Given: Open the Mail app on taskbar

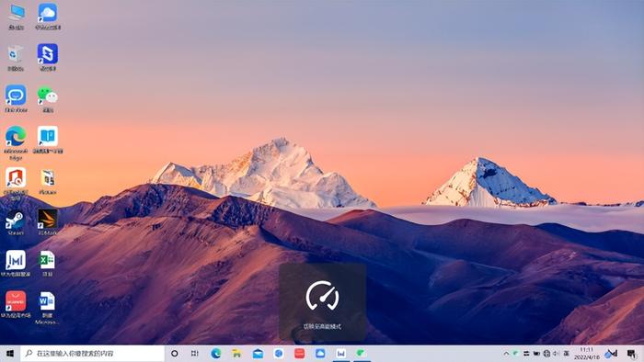Looking at the screenshot, I should [258, 354].
